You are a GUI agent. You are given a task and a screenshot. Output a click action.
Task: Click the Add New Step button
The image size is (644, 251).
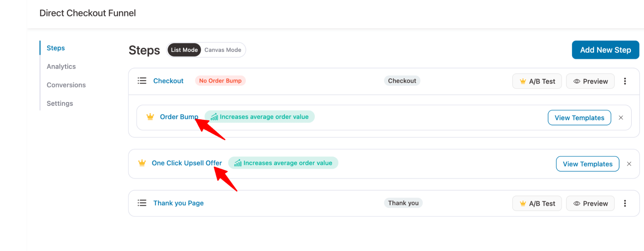point(605,50)
